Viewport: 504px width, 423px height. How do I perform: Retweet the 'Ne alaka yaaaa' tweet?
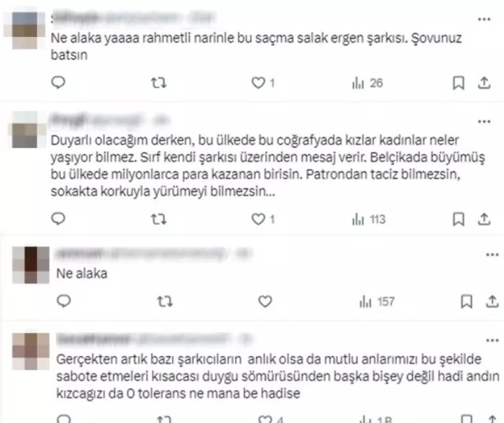(x=158, y=83)
